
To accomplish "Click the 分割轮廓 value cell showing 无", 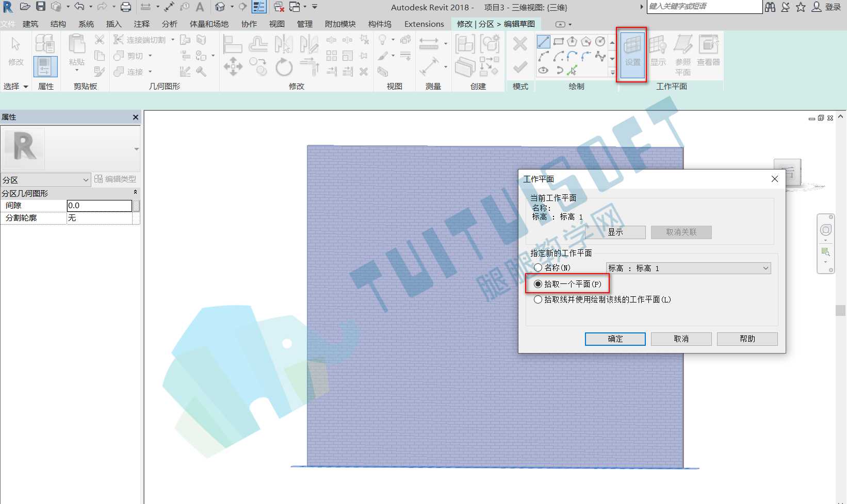I will click(x=99, y=218).
